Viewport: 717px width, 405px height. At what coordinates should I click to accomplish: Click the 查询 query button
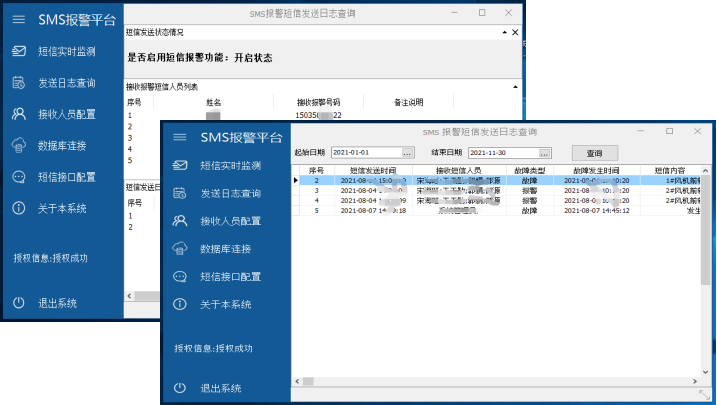click(x=594, y=153)
